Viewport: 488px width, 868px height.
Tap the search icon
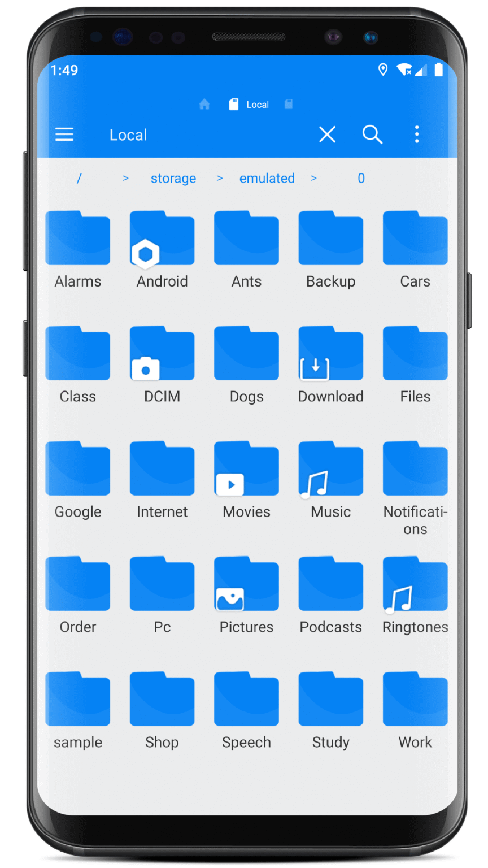tap(372, 134)
